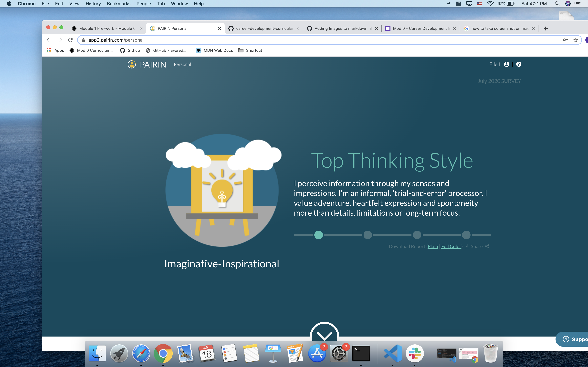Reload the page

70,40
